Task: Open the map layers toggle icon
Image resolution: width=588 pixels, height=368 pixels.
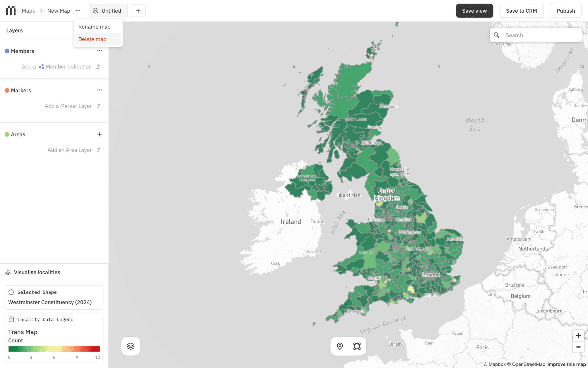Action: (x=131, y=346)
